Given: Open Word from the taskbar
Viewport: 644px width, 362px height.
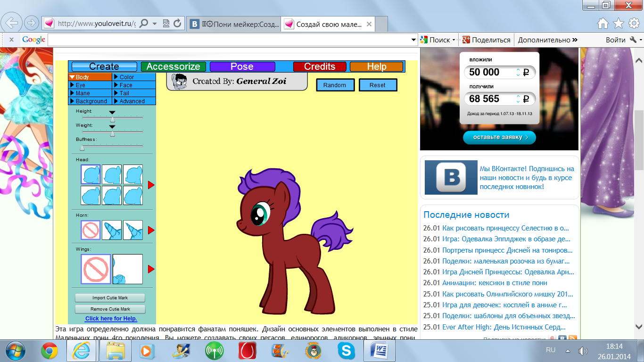Looking at the screenshot, I should [379, 351].
